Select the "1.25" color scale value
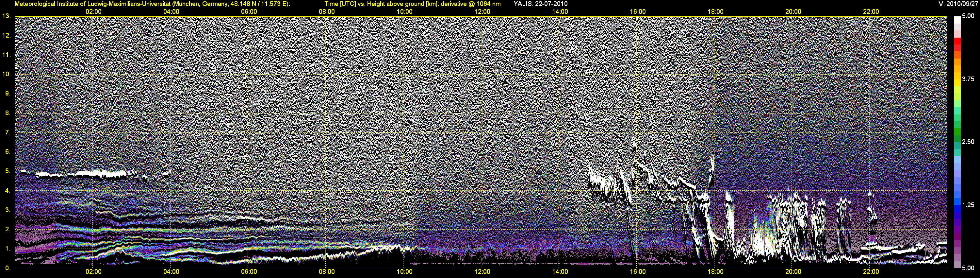Viewport: 980px width, 278px height. [x=968, y=205]
